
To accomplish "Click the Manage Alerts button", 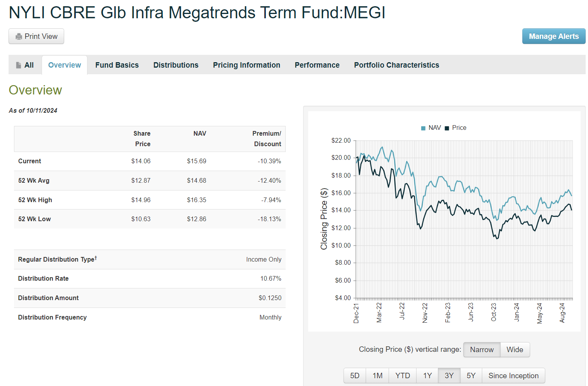I will [553, 36].
